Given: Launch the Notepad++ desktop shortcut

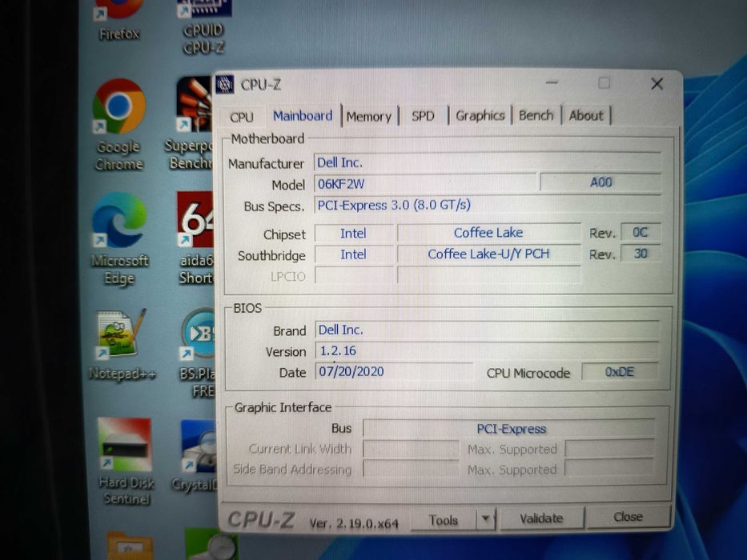Looking at the screenshot, I should [x=122, y=345].
